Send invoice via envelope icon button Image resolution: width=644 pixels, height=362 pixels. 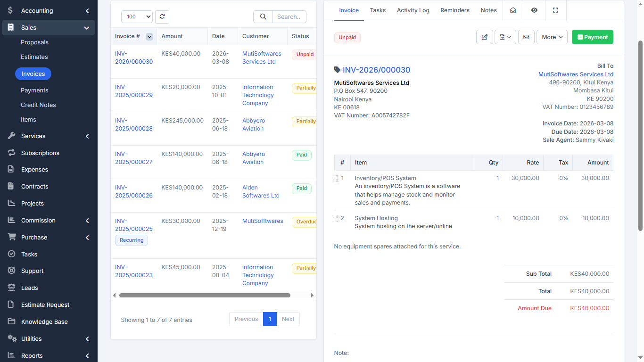point(526,37)
